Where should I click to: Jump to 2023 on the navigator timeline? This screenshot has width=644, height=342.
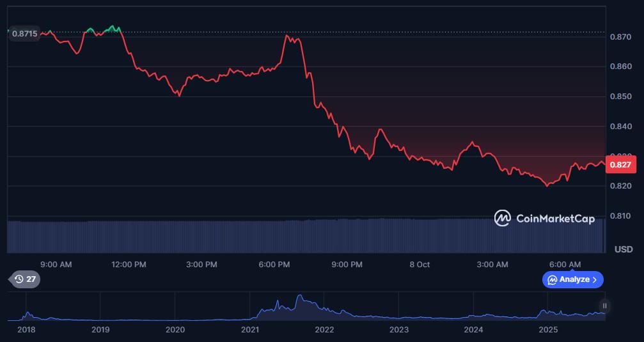(x=399, y=330)
